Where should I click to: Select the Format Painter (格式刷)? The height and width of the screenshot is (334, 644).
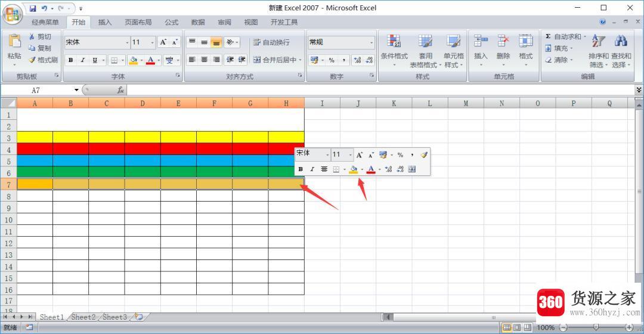tap(43, 60)
